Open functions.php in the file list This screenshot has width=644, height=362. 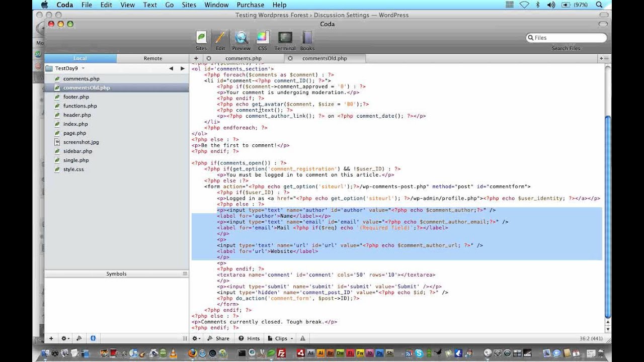click(80, 106)
